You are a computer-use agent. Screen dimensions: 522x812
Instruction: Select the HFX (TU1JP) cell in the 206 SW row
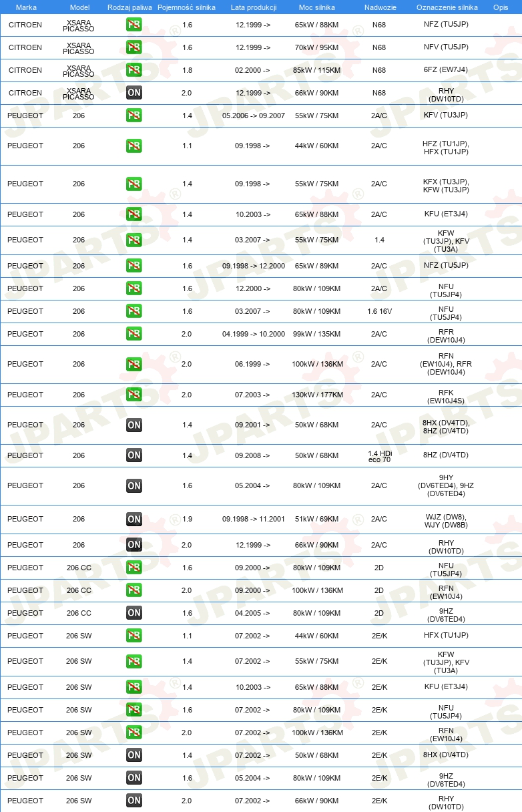(447, 635)
